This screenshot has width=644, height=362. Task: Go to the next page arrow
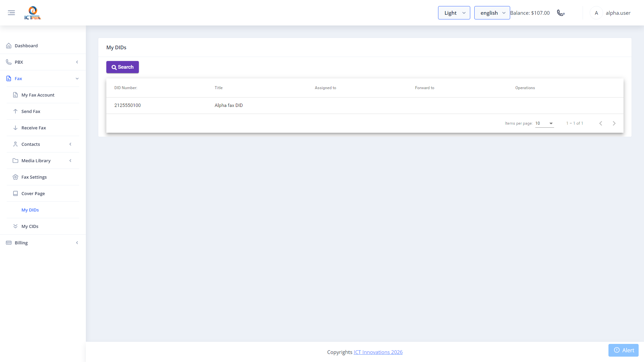tap(614, 123)
